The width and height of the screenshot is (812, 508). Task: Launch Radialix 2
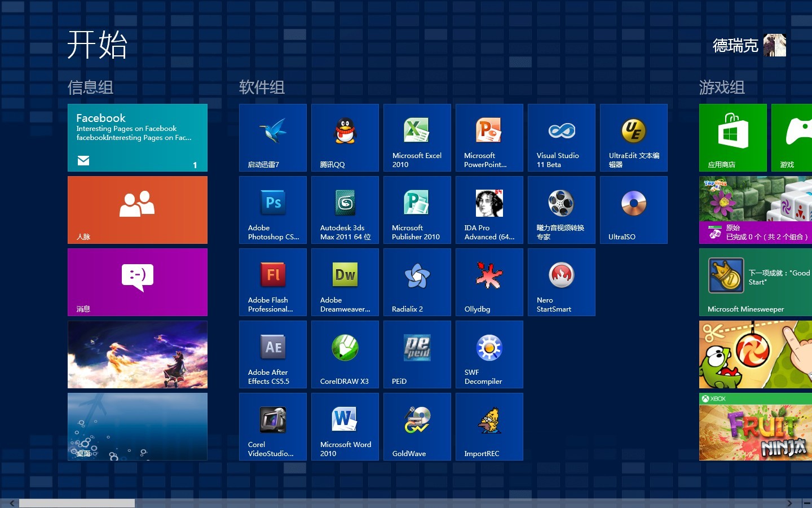pos(417,282)
